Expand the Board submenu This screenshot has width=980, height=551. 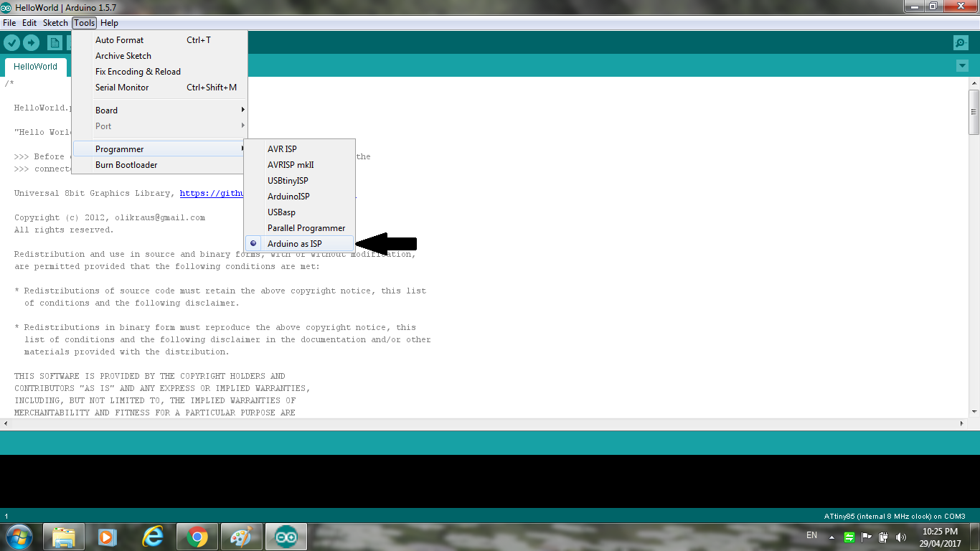(x=159, y=110)
